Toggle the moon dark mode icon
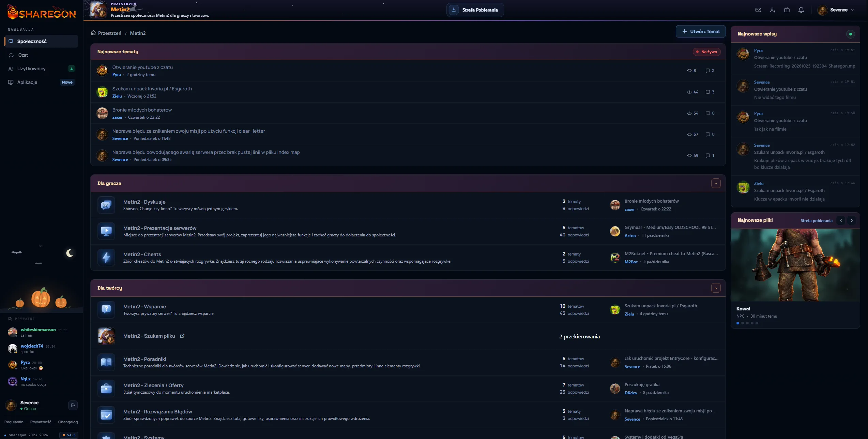This screenshot has width=868, height=439. tap(70, 253)
